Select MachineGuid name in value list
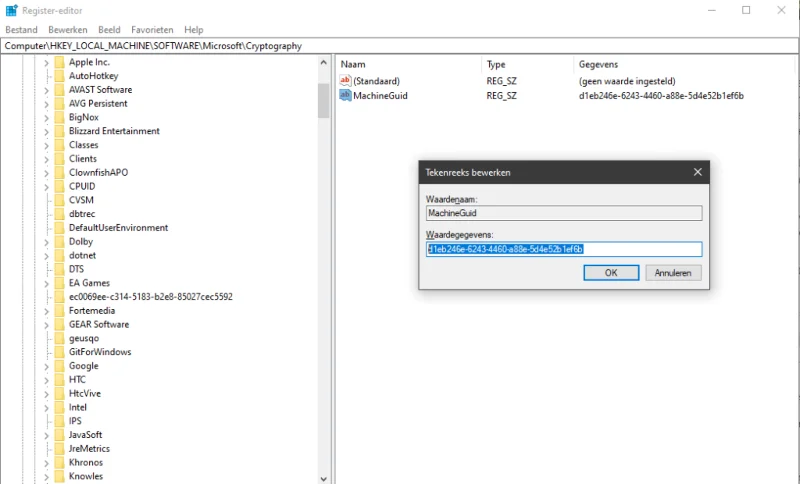This screenshot has height=484, width=800. [380, 95]
